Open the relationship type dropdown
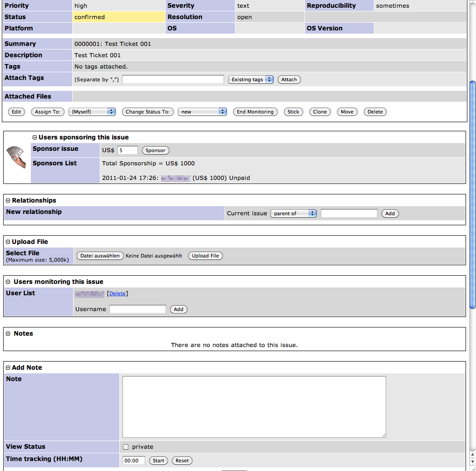The image size is (476, 471). 293,213
